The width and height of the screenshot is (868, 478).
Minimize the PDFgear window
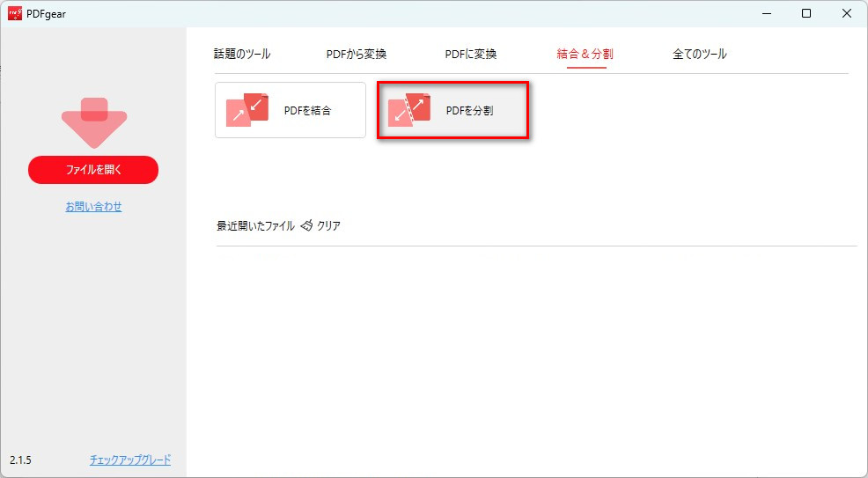(767, 14)
